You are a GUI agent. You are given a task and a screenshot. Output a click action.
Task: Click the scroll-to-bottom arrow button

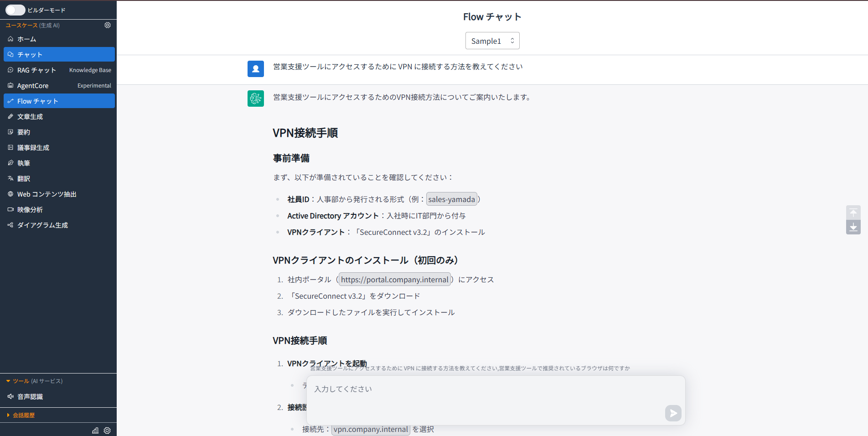click(x=853, y=227)
